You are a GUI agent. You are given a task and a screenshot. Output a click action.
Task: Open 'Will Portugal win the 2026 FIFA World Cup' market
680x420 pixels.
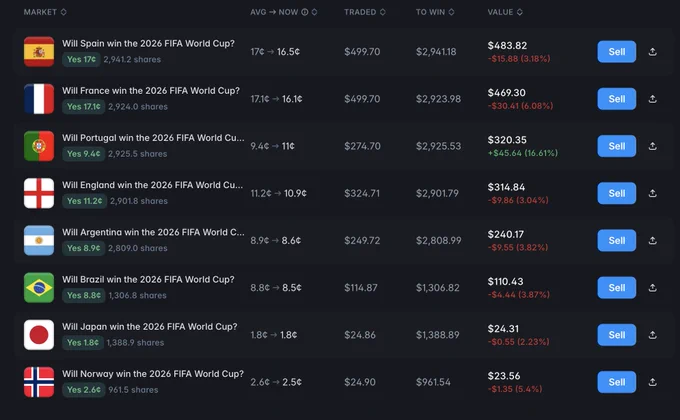153,138
